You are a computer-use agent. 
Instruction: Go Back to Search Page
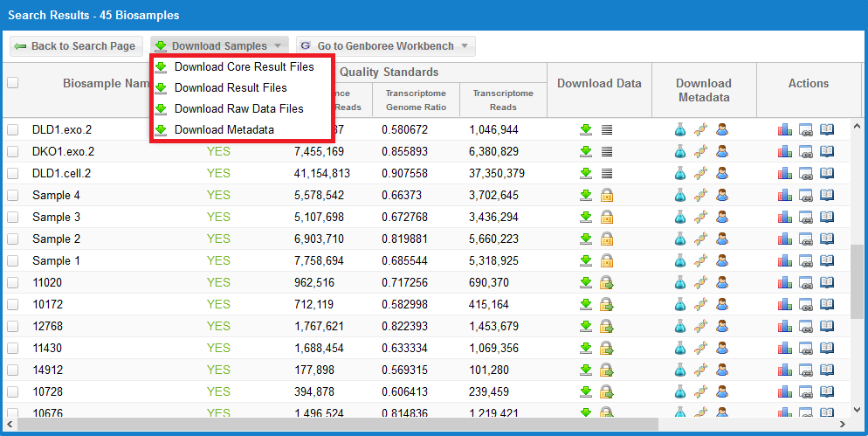point(75,46)
